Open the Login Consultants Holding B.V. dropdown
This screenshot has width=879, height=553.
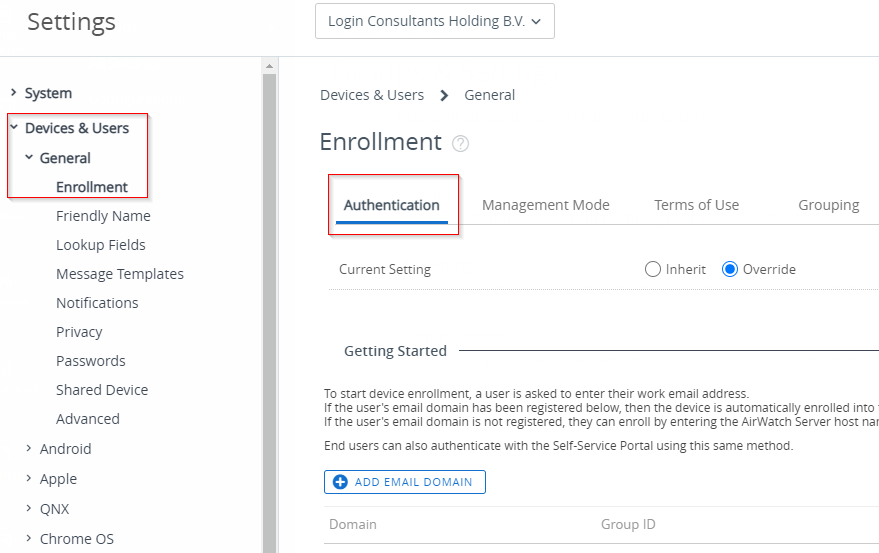click(434, 21)
